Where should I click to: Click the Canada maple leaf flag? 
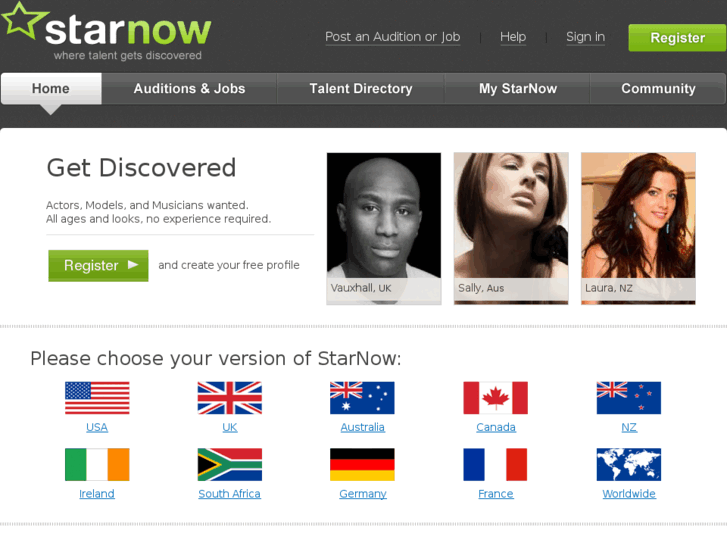click(x=495, y=398)
